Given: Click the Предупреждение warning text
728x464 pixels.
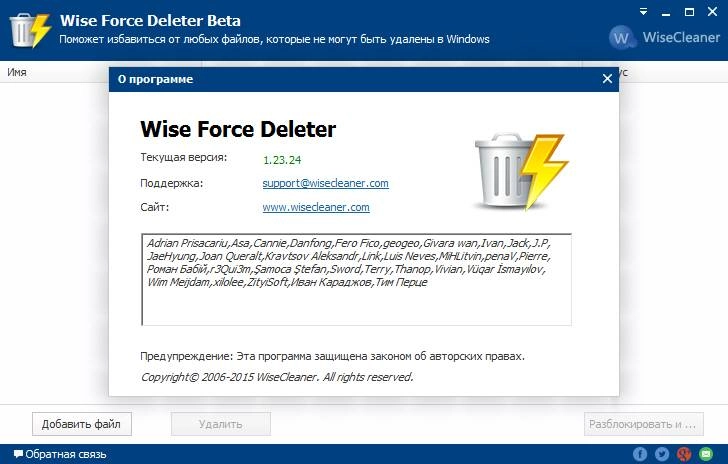Looking at the screenshot, I should click(x=332, y=356).
